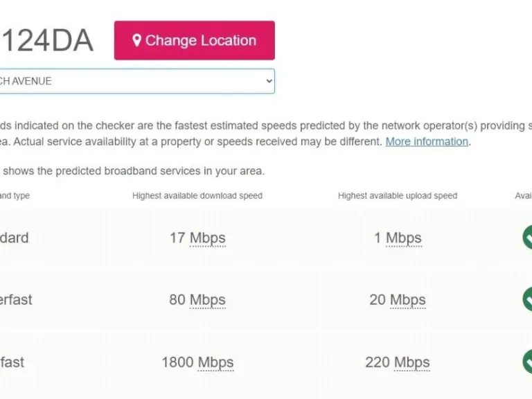The width and height of the screenshot is (532, 399).
Task: Click the 20 Mbps upload speed value
Action: [x=398, y=300]
